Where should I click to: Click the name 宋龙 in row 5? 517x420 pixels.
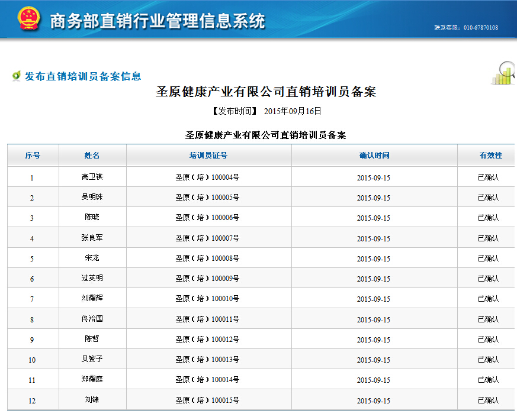[x=92, y=259]
